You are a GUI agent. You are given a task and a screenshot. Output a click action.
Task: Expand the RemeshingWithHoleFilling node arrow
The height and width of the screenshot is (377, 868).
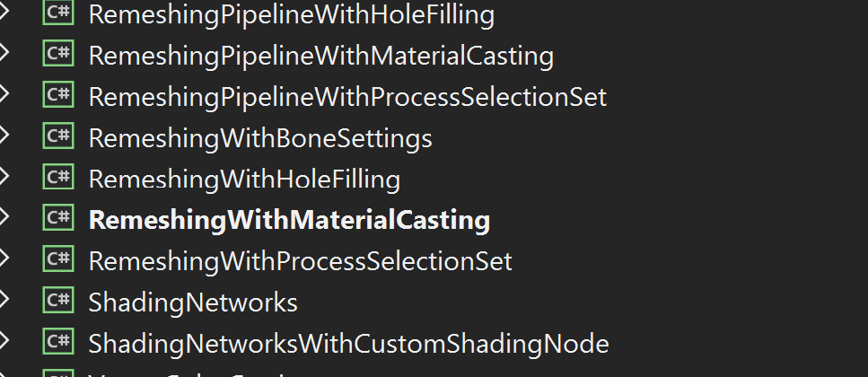click(4, 176)
